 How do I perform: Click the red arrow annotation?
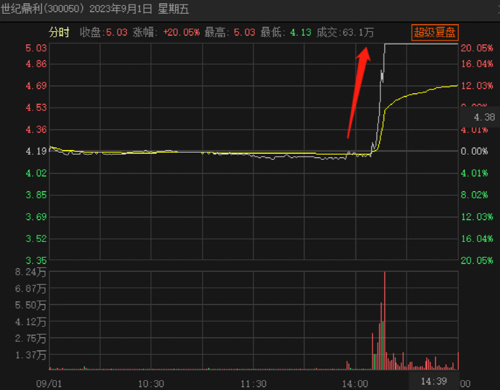(x=359, y=92)
